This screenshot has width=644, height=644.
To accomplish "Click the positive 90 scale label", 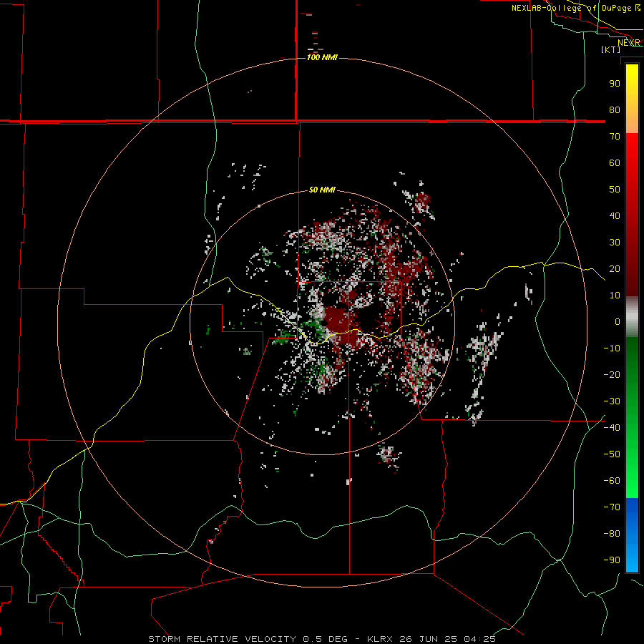I will coord(615,84).
